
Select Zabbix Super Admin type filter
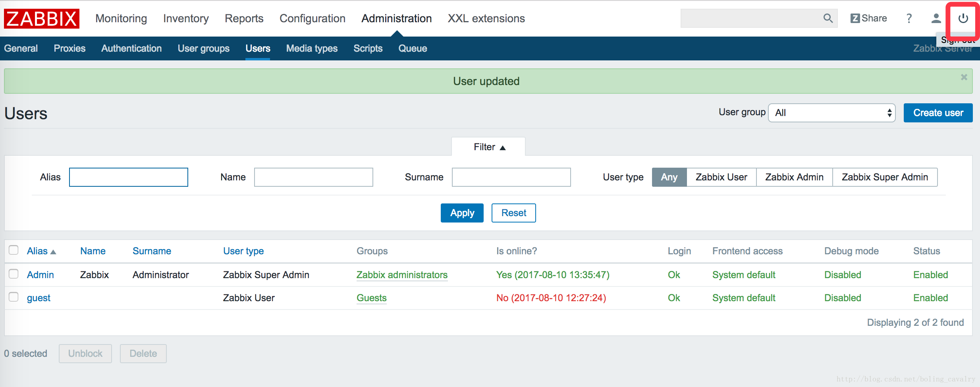885,177
